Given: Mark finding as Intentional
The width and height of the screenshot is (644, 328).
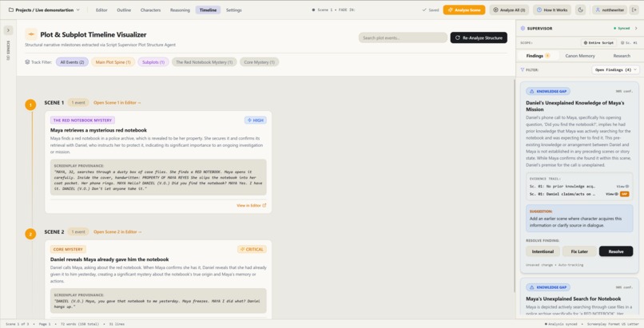Looking at the screenshot, I should [543, 251].
